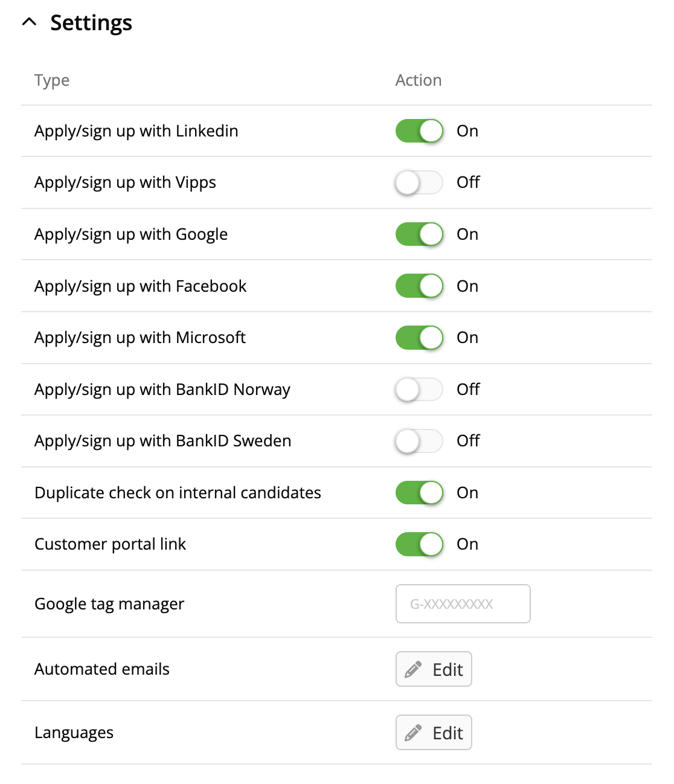Turn on BankID Sweden sign up
Screen dimensions: 674x784
(x=419, y=441)
